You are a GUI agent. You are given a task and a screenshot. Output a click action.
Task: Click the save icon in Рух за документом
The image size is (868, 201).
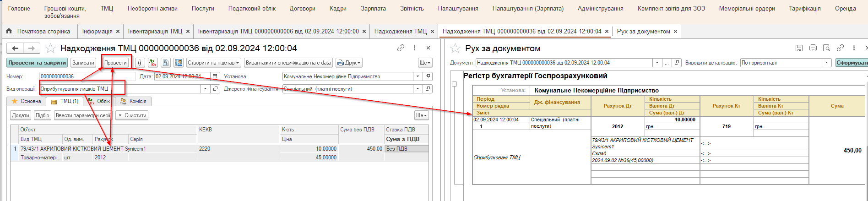[799, 48]
